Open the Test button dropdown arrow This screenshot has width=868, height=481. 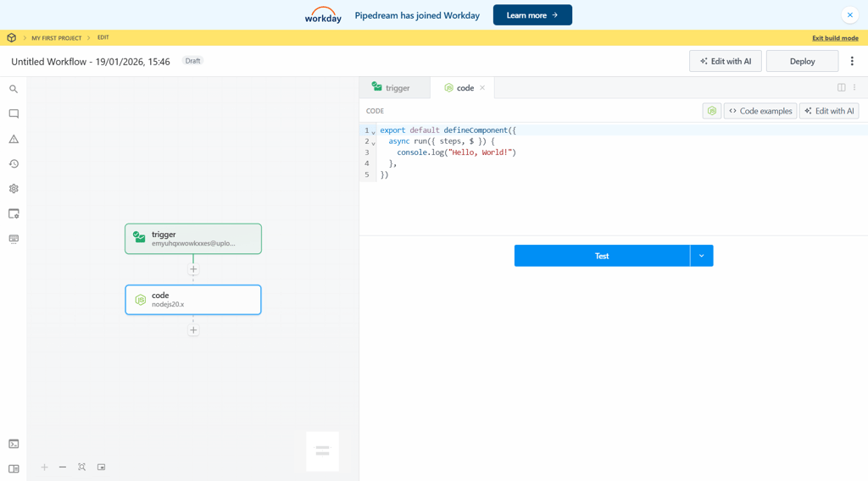[701, 256]
